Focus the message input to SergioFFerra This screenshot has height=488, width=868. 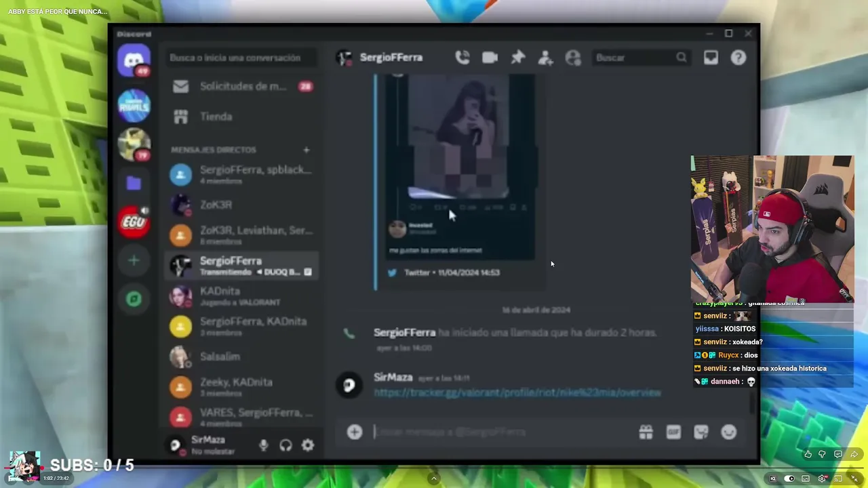502,432
